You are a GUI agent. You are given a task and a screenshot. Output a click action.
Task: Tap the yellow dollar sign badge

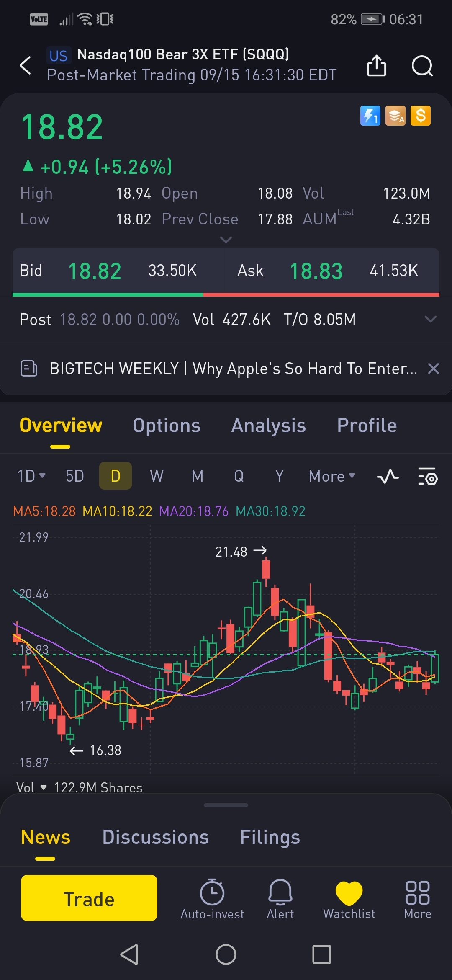click(x=421, y=116)
